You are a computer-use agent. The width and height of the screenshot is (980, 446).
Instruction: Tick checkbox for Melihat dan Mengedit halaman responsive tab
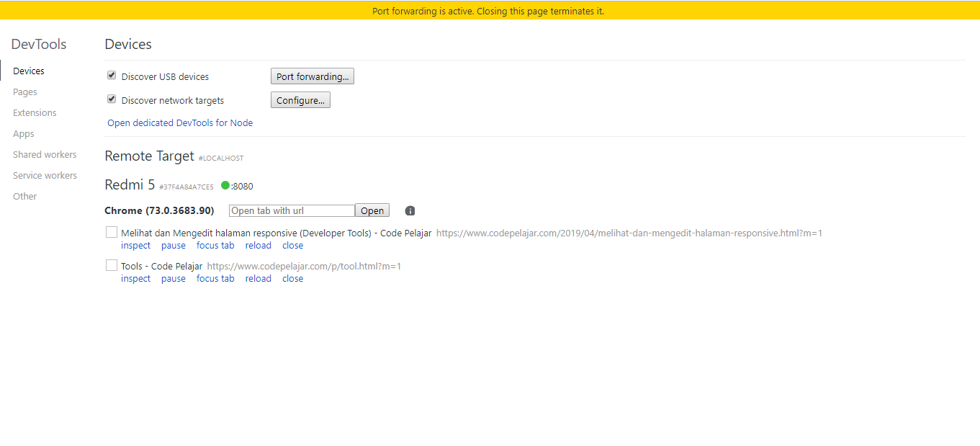[112, 232]
